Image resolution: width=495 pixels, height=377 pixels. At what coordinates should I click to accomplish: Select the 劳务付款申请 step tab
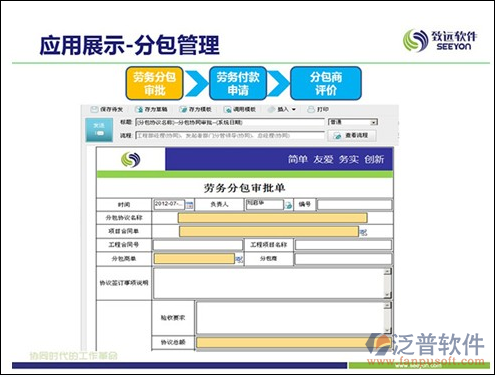pos(238,83)
